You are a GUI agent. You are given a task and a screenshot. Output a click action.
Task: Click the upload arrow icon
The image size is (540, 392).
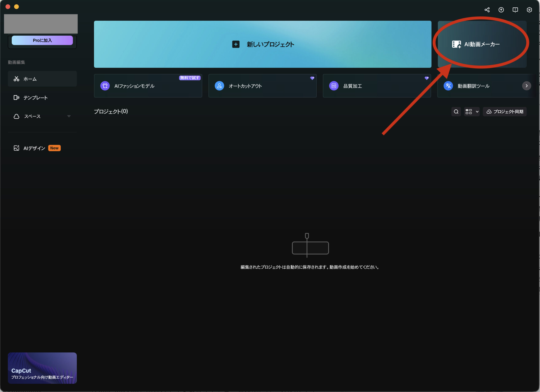tap(501, 10)
